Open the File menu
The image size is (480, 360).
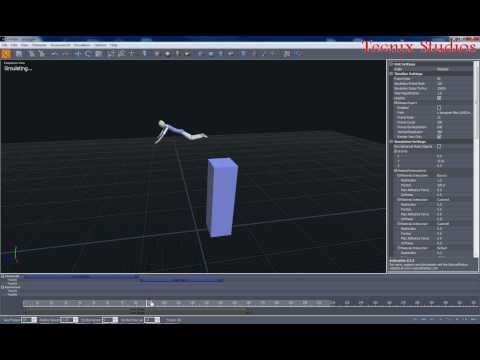[x=5, y=45]
